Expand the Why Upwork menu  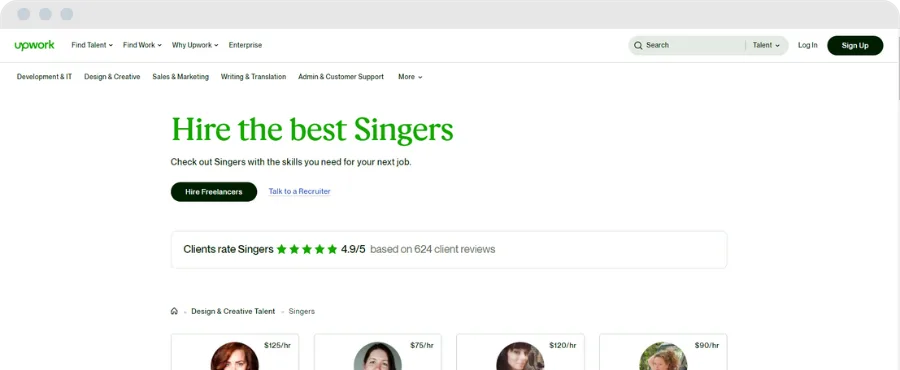[x=195, y=45]
